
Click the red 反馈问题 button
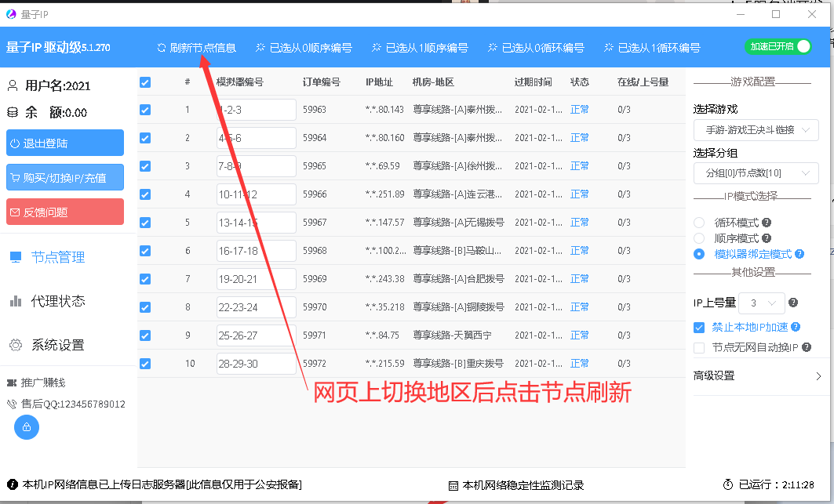(65, 212)
